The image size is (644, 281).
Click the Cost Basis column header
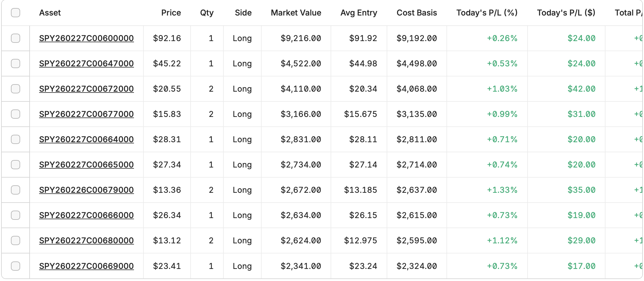click(417, 13)
